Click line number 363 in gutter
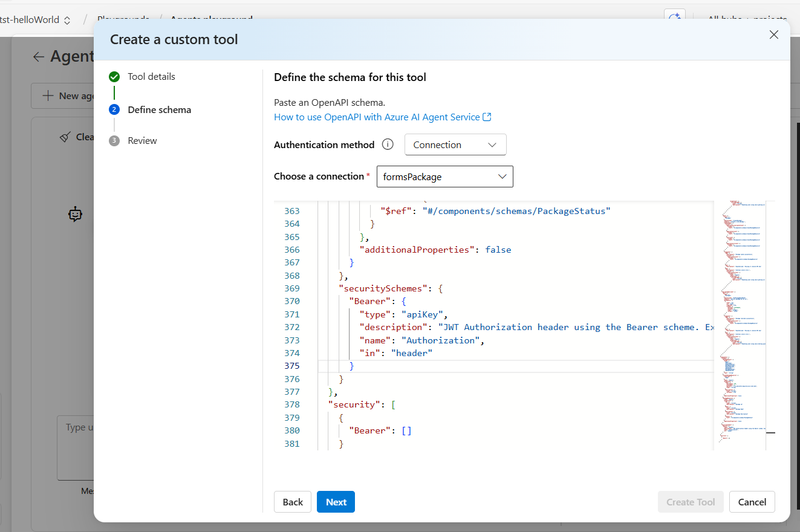800x532 pixels. 291,211
